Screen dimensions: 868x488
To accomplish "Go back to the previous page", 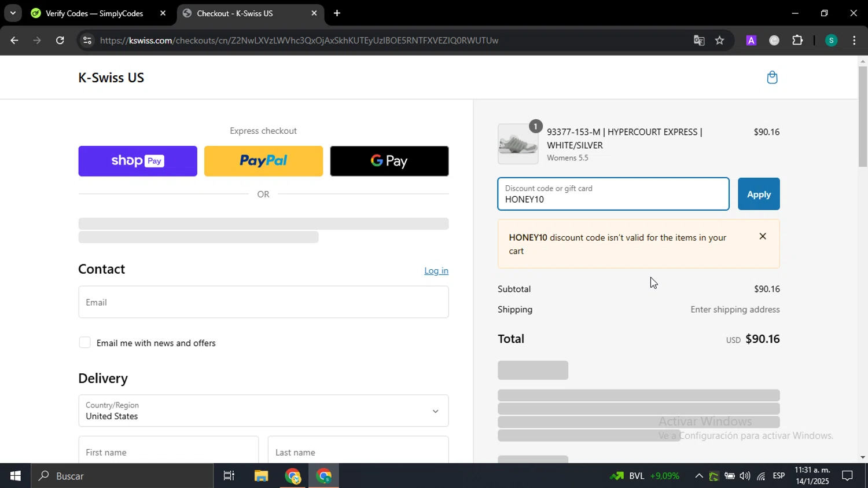I will pyautogui.click(x=14, y=41).
